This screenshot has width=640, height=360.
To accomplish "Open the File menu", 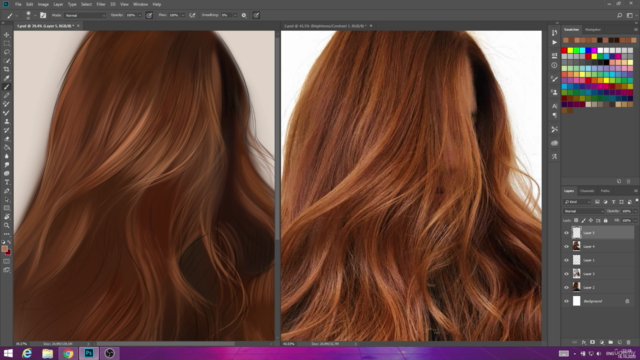I will [18, 4].
